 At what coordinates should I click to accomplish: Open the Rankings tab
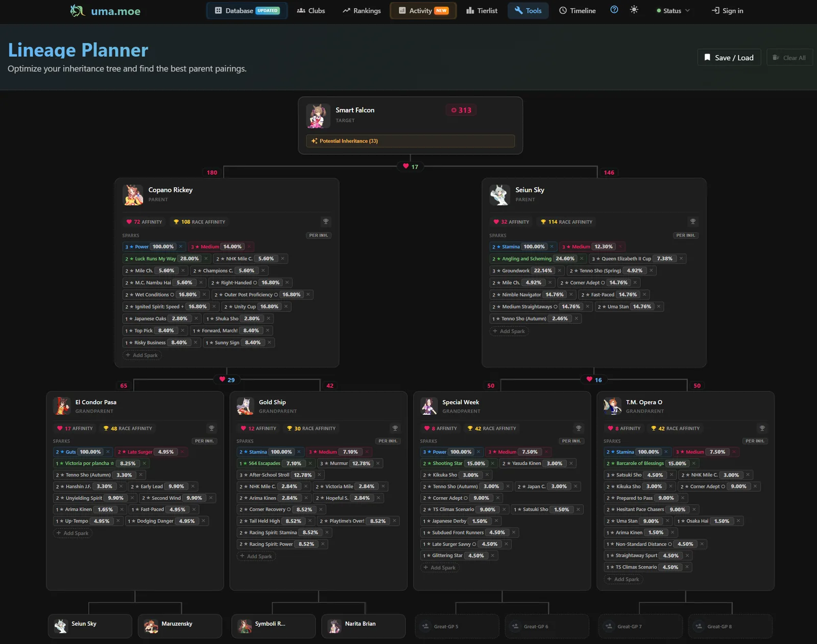[362, 11]
